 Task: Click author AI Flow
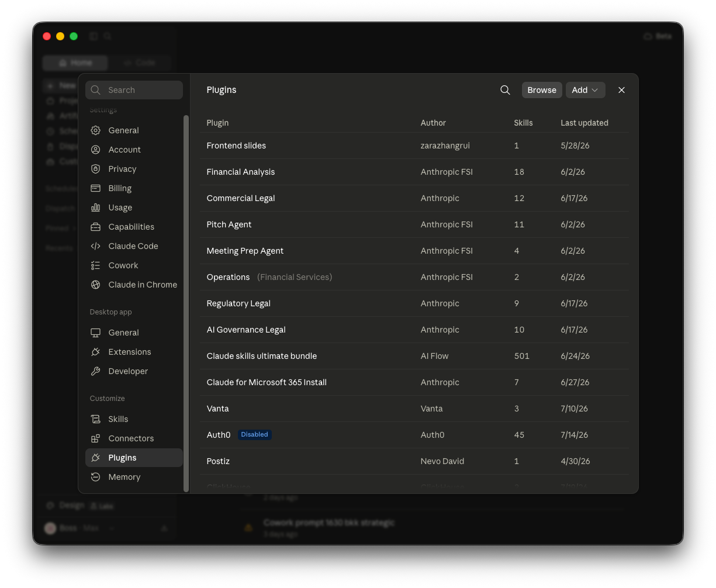coord(435,356)
